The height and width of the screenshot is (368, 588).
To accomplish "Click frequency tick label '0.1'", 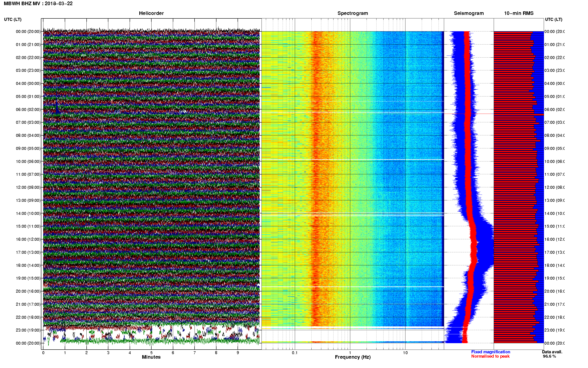I will [x=295, y=353].
